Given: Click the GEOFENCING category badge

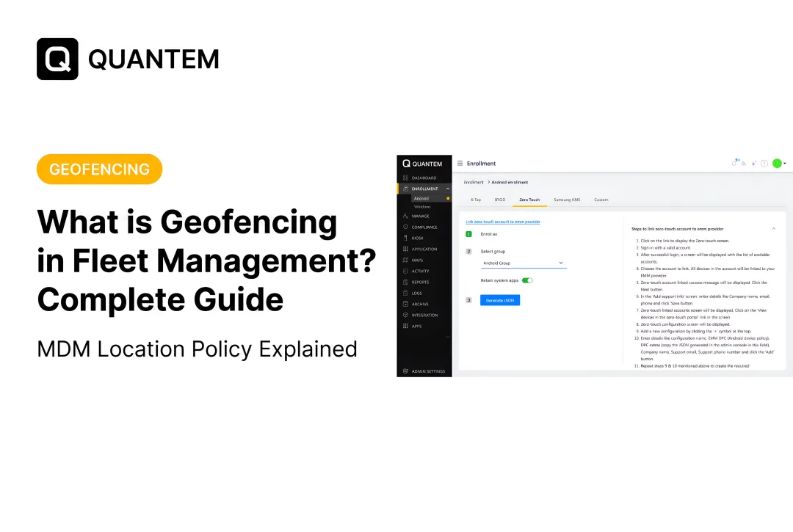Looking at the screenshot, I should 100,170.
